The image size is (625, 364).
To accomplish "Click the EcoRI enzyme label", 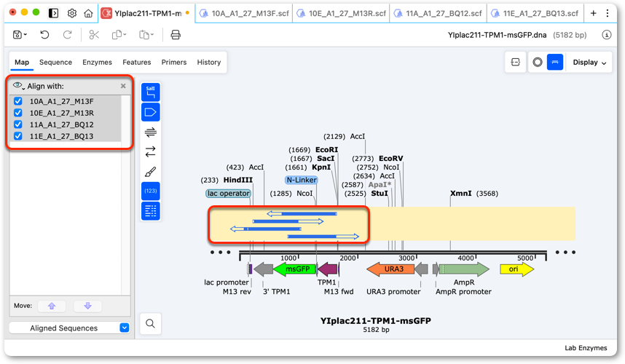I will tap(326, 150).
